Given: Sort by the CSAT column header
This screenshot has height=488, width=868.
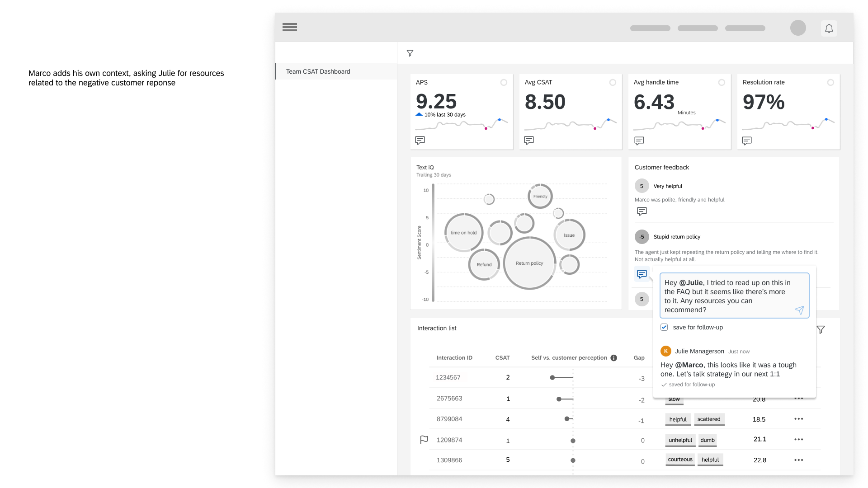Looking at the screenshot, I should pyautogui.click(x=502, y=358).
